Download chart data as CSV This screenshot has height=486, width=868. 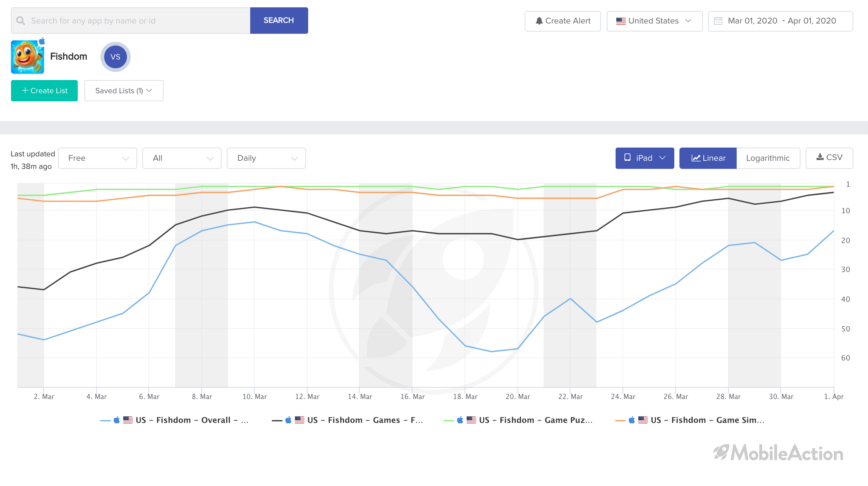point(829,158)
